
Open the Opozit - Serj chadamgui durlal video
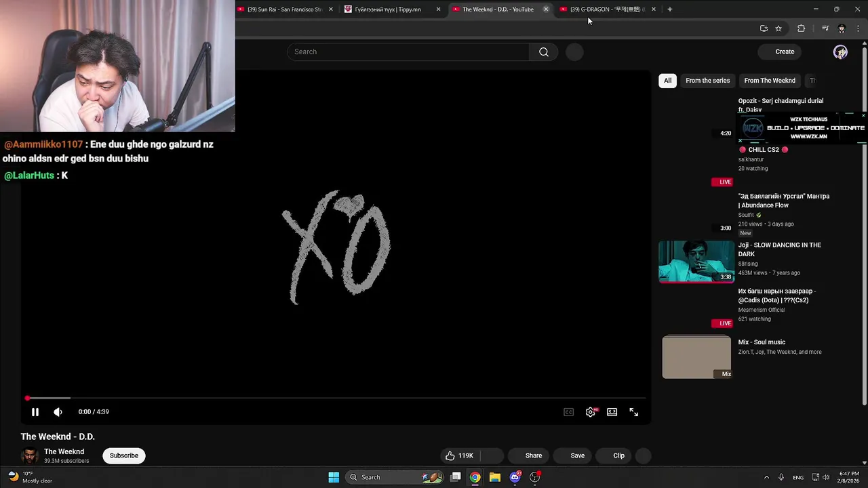point(781,105)
